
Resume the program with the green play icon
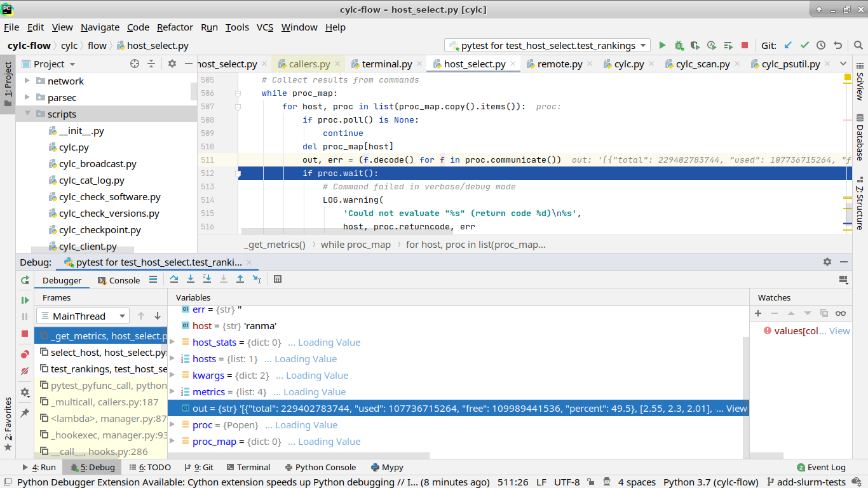(24, 299)
